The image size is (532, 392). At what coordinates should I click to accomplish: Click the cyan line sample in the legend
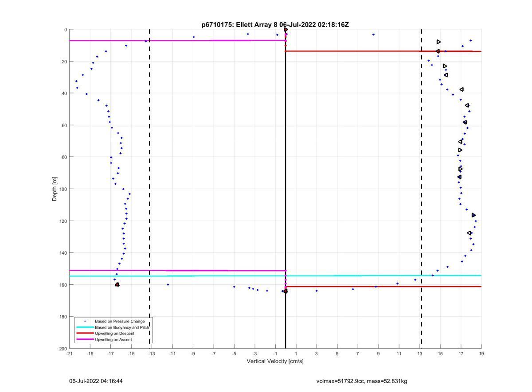coord(85,327)
